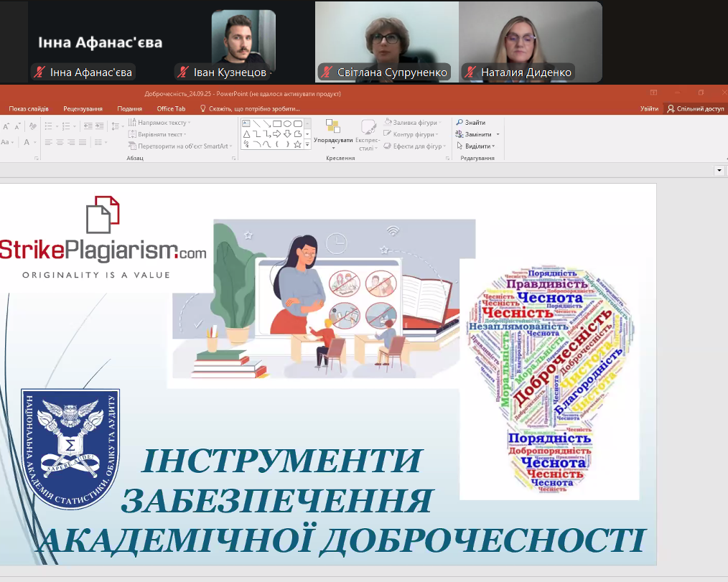This screenshot has width=728, height=582.
Task: Click the Increase Indent icon
Action: coord(100,126)
